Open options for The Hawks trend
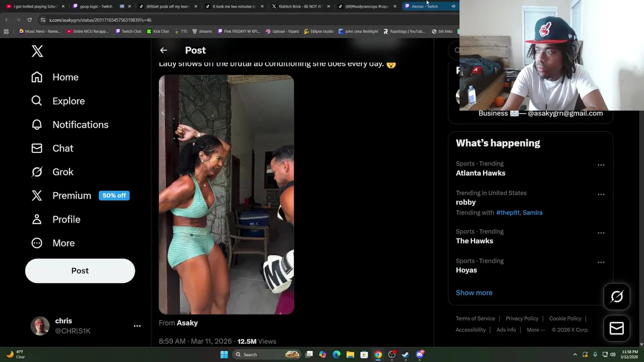Image resolution: width=644 pixels, height=362 pixels. (x=601, y=233)
